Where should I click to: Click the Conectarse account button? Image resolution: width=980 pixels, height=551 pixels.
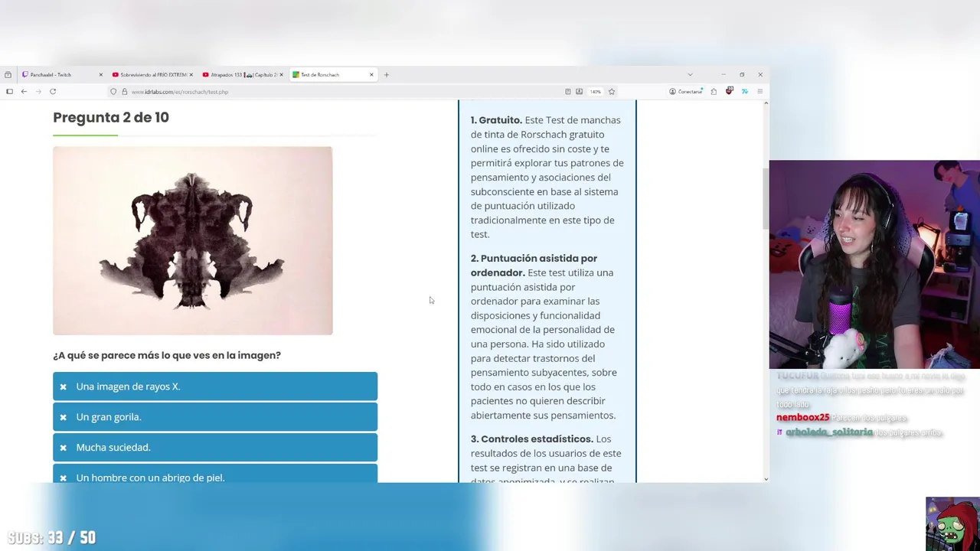686,92
